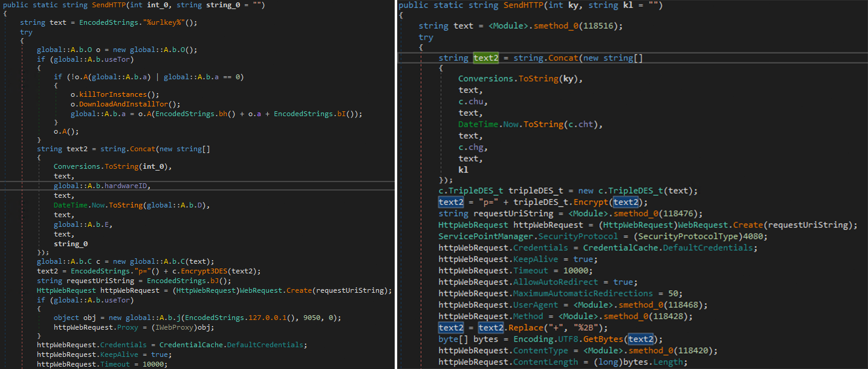Click the 'Conversions.ToString(ky),' line
Screen dimensions: 868x369
coord(521,79)
